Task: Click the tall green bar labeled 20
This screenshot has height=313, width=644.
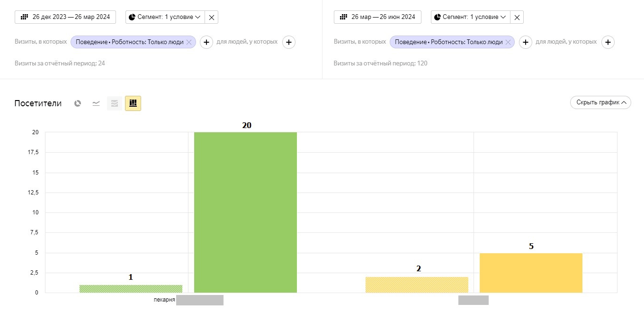Action: click(245, 212)
